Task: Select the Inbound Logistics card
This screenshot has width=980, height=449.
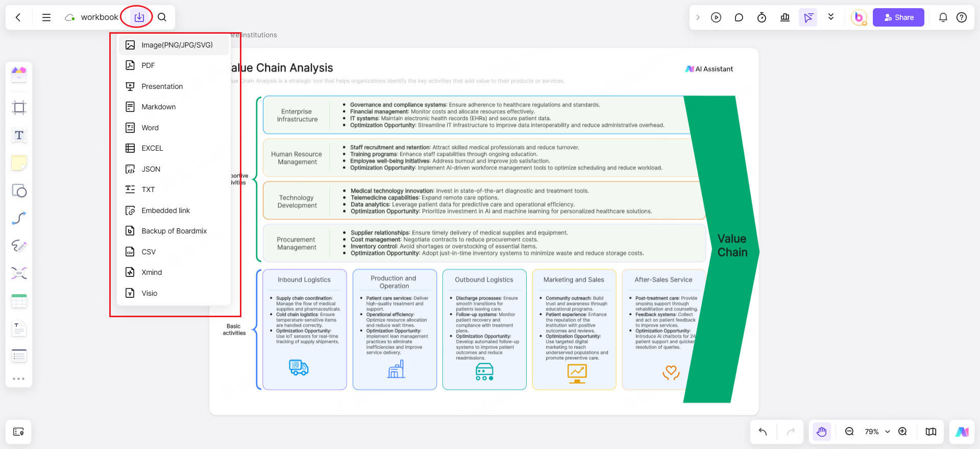Action: [x=305, y=329]
